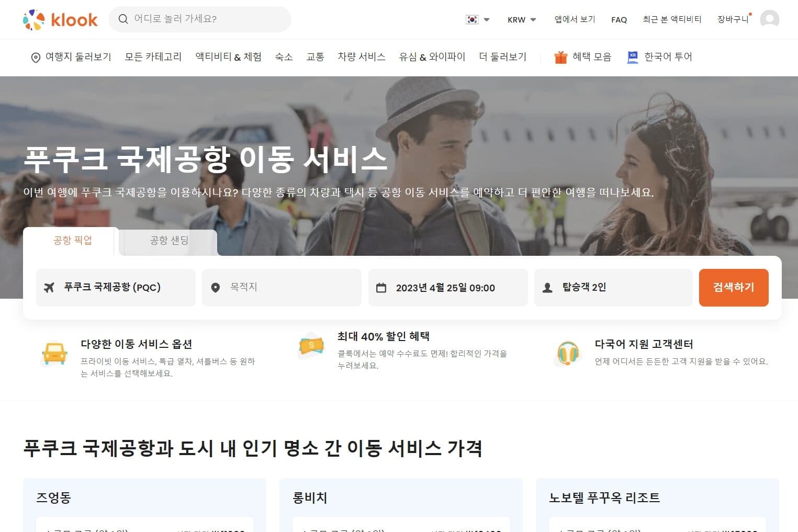798x532 pixels.
Task: Focus the 어디로 놀러 가세요 search box
Action: 207,19
